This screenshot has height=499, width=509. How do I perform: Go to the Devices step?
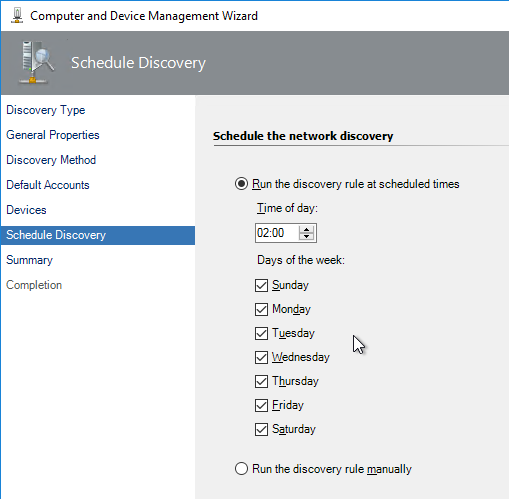[26, 210]
